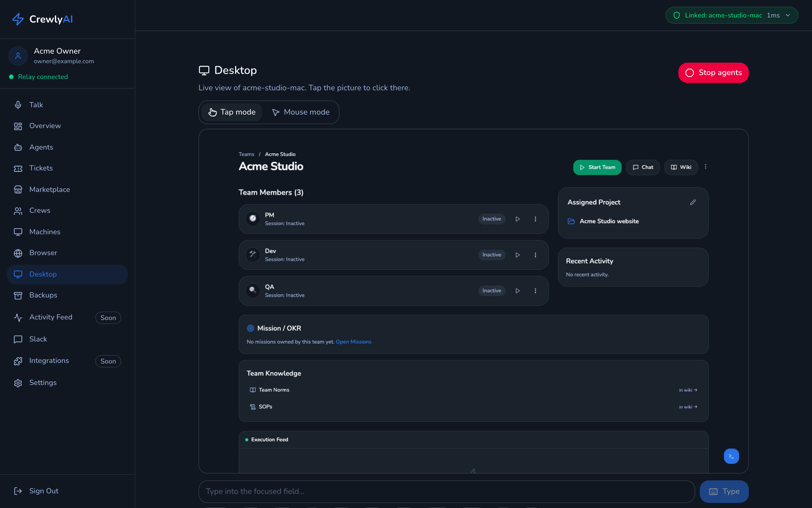Switch to Mouse mode
The width and height of the screenshot is (812, 508).
[x=301, y=112]
